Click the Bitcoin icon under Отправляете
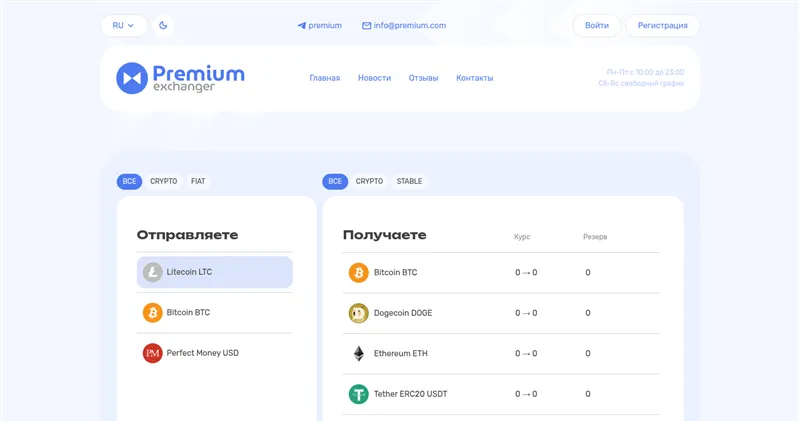The height and width of the screenshot is (421, 800). [x=153, y=312]
